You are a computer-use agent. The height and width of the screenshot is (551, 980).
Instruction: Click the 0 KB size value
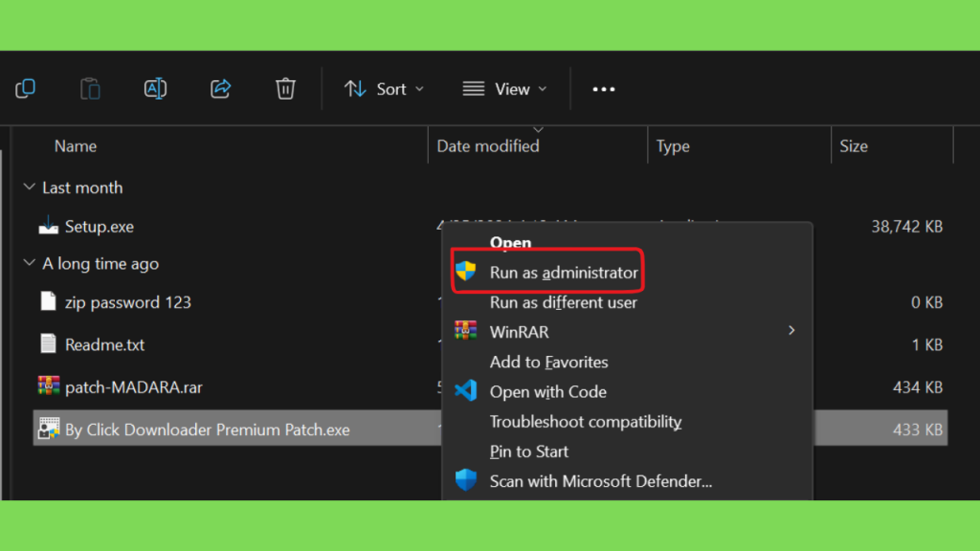click(926, 302)
